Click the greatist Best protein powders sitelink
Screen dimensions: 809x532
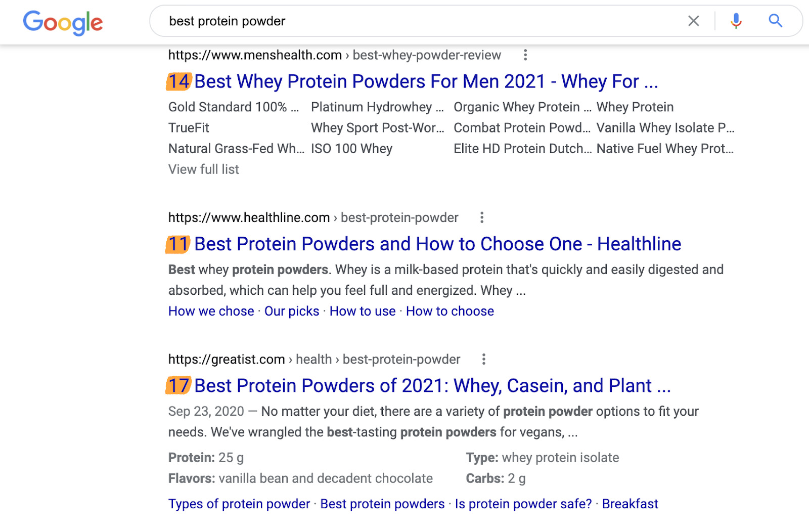coord(382,504)
